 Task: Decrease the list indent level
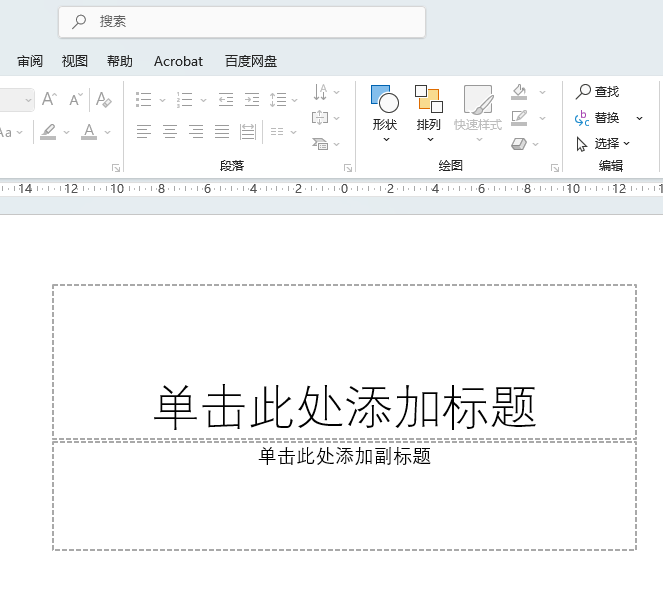[x=226, y=100]
